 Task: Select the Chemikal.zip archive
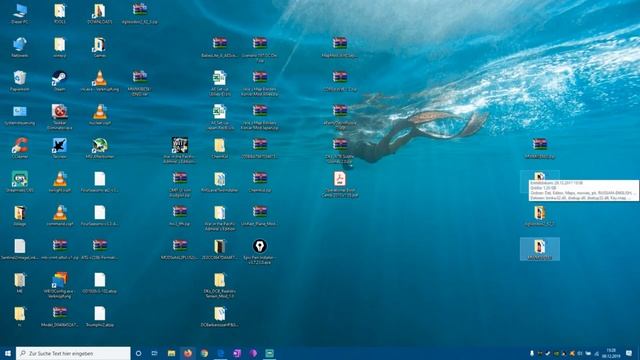point(260,182)
